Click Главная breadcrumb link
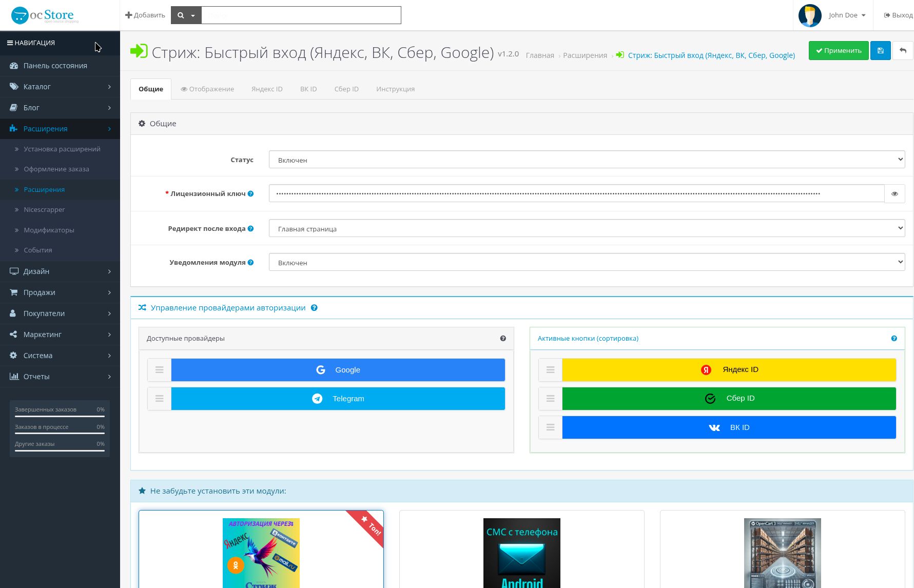 tap(540, 55)
